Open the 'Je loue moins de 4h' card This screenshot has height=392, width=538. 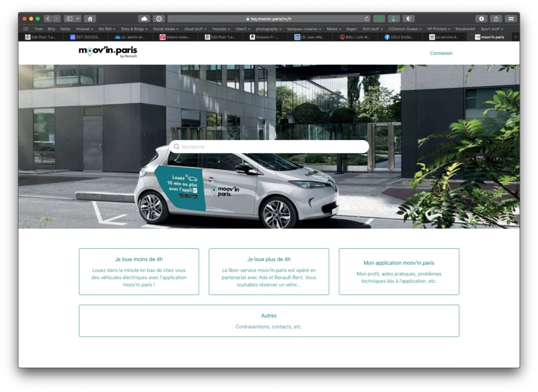click(138, 271)
